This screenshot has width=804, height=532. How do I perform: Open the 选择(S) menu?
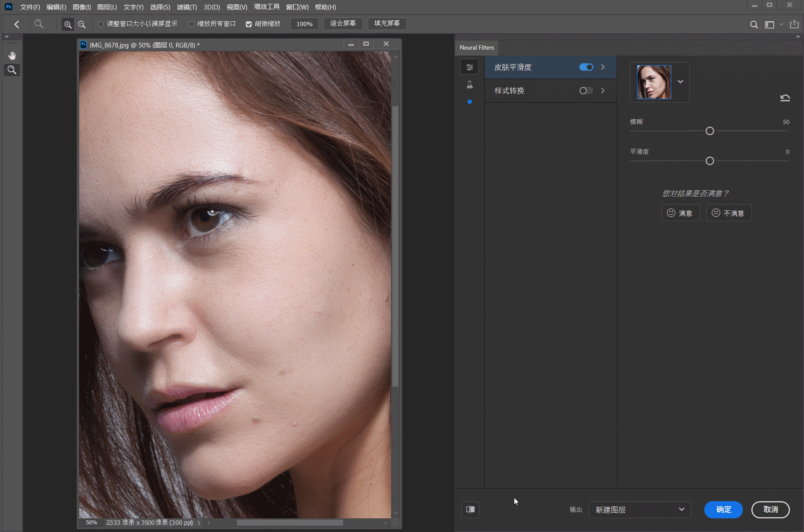coord(160,7)
